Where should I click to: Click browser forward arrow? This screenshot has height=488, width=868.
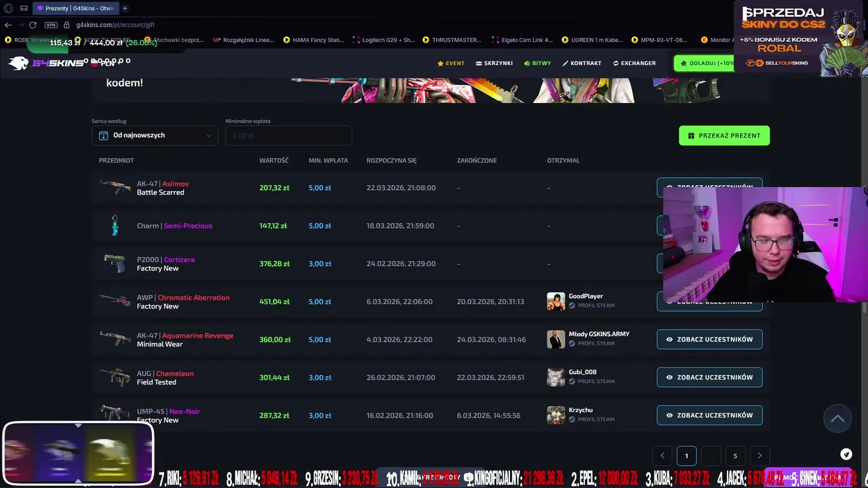point(20,24)
